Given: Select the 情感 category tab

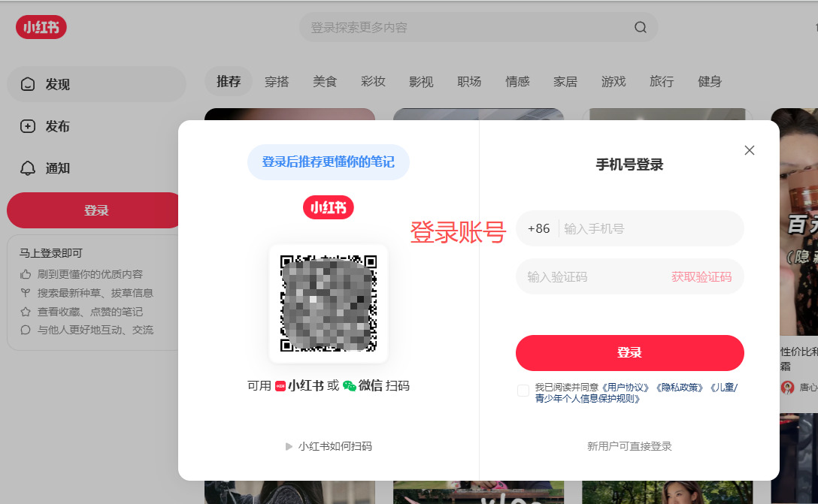Looking at the screenshot, I should click(517, 81).
